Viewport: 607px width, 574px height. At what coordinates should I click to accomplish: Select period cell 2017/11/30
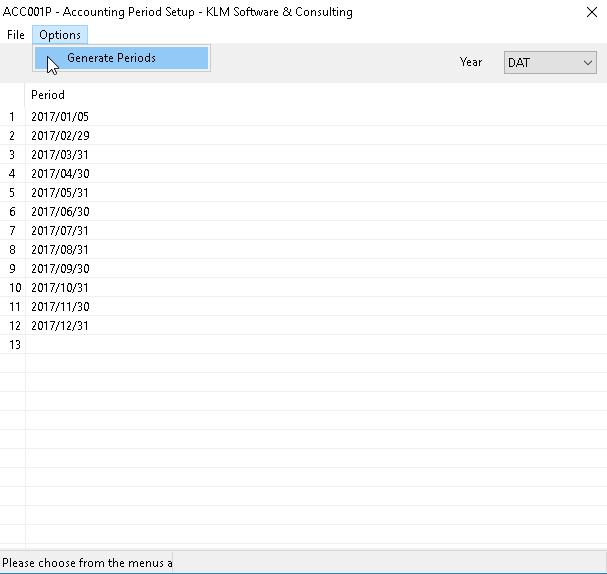[316, 306]
